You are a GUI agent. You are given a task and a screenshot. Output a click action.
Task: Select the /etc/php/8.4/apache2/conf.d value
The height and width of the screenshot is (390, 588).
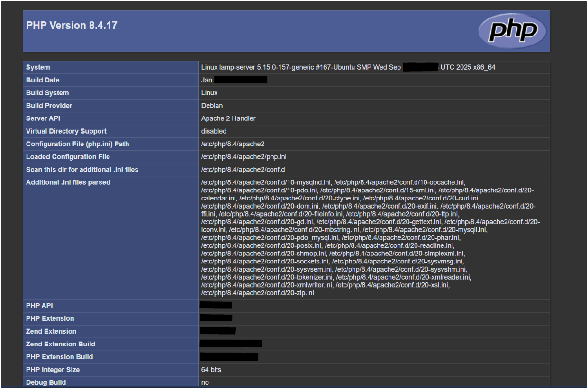click(243, 170)
